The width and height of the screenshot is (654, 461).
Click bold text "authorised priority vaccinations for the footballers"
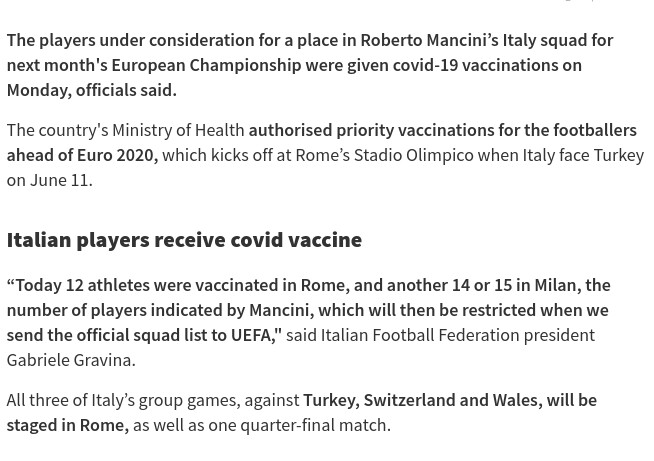[x=442, y=130]
